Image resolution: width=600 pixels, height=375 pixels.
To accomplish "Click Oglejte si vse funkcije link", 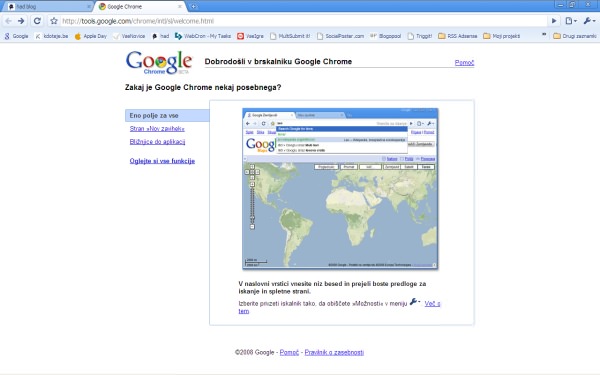I will tap(162, 161).
